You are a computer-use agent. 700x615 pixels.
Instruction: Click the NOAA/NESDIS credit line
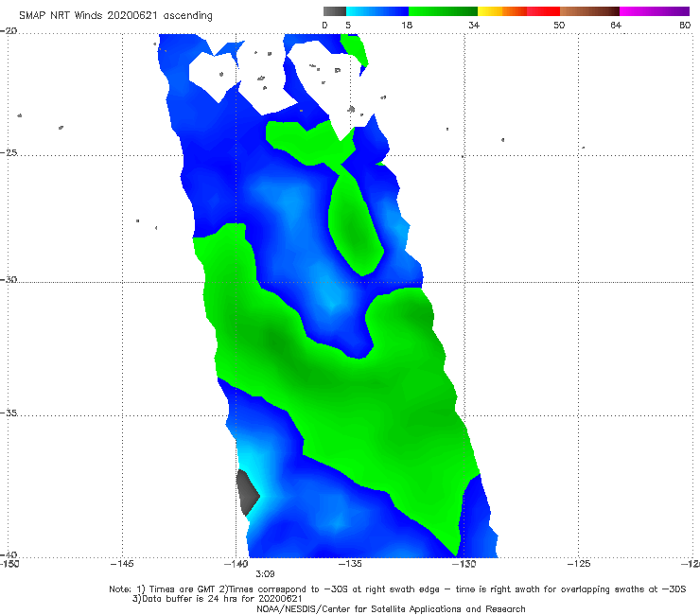tap(391, 608)
